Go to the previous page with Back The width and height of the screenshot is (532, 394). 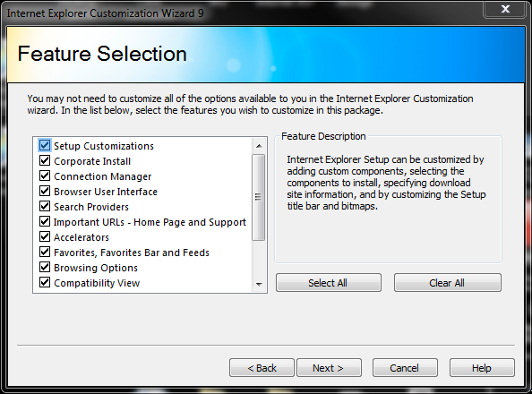coord(262,368)
